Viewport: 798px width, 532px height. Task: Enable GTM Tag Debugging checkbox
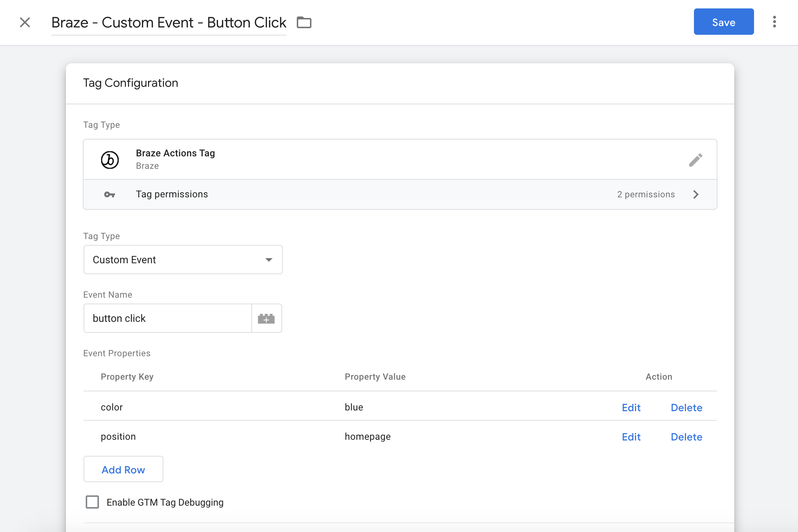92,502
